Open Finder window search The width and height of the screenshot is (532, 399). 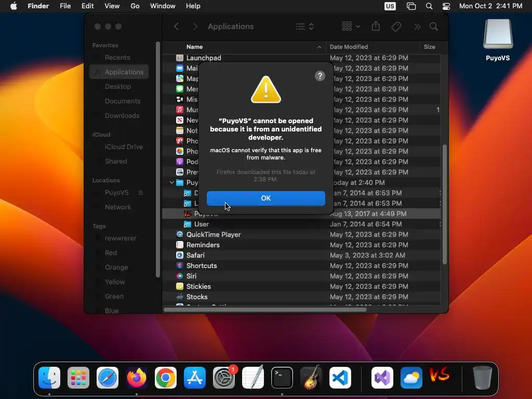[434, 26]
